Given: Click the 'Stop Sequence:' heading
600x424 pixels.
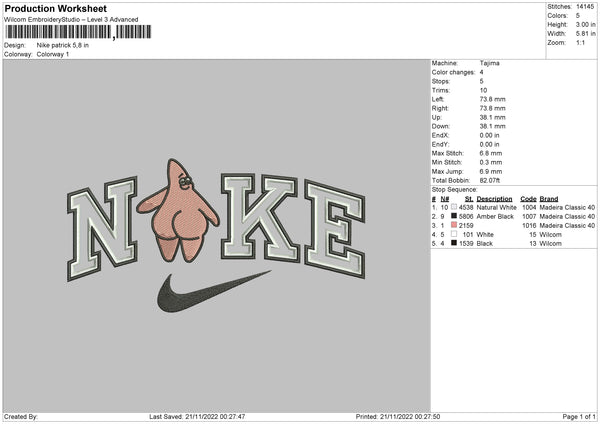Looking at the screenshot, I should point(455,190).
